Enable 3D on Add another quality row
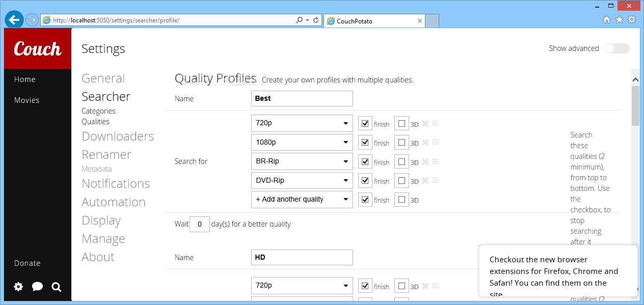The width and height of the screenshot is (644, 305). tap(401, 200)
